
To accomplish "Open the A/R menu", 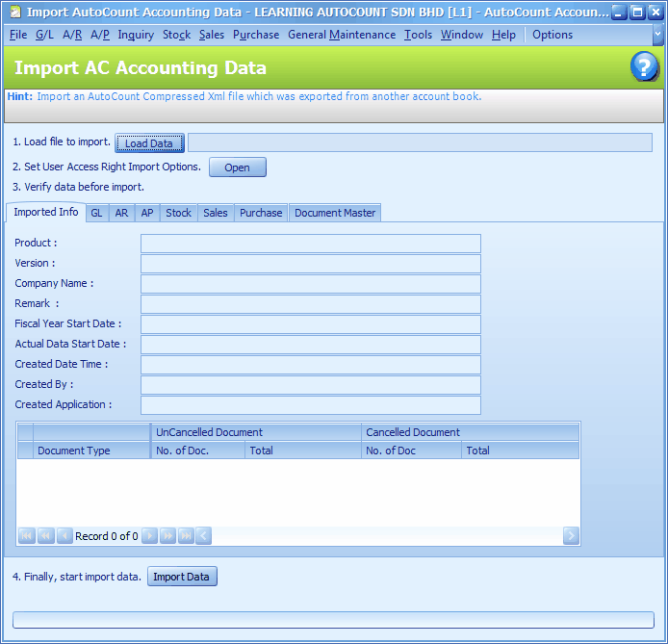I will point(72,35).
